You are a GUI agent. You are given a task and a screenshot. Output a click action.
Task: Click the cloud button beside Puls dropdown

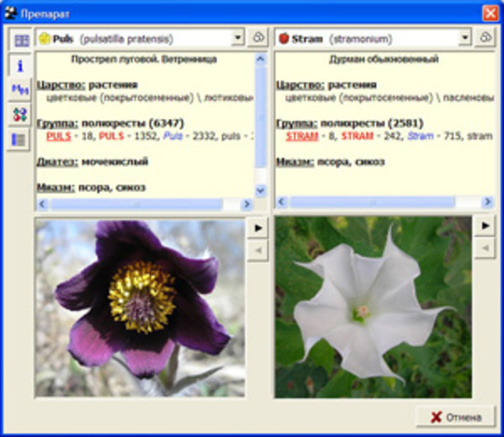258,38
